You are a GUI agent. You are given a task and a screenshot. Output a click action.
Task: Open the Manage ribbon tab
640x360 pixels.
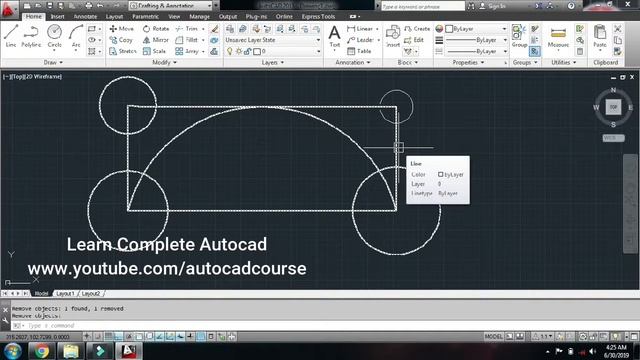[x=199, y=16]
